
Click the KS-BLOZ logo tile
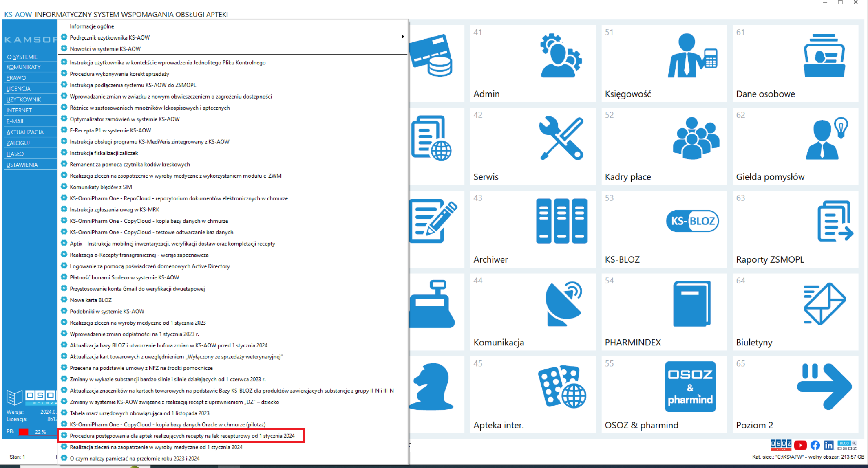(692, 221)
